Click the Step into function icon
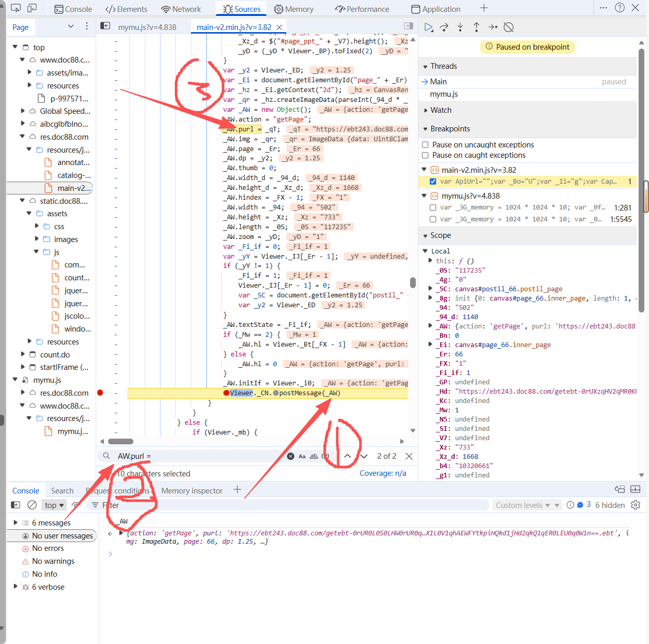 (x=460, y=27)
